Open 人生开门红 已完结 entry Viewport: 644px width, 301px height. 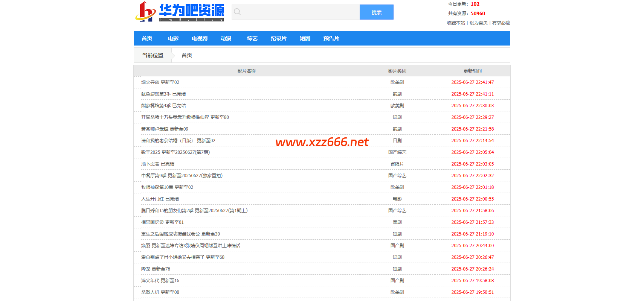click(x=160, y=199)
